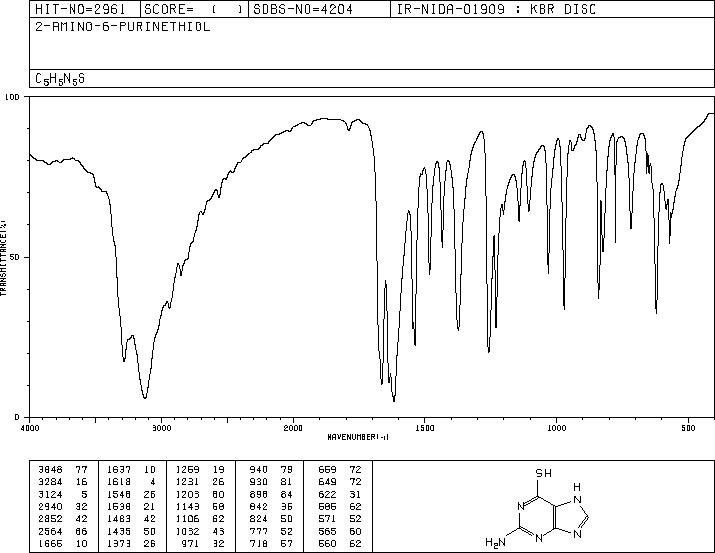The height and width of the screenshot is (553, 715).
Task: Click the 3124 peak entry in the table
Action: tap(63, 494)
